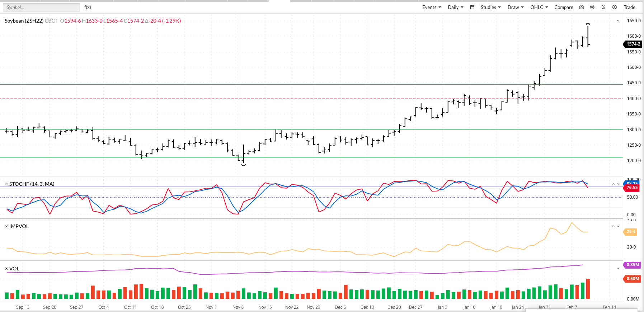This screenshot has width=644, height=312.
Task: Open the date range calendar icon
Action: point(472,7)
